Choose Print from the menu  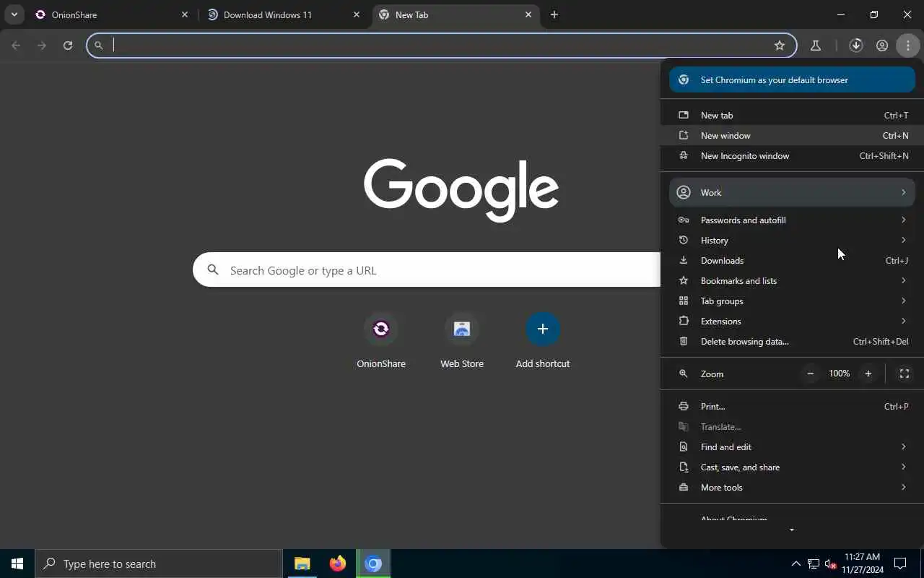tap(792, 406)
